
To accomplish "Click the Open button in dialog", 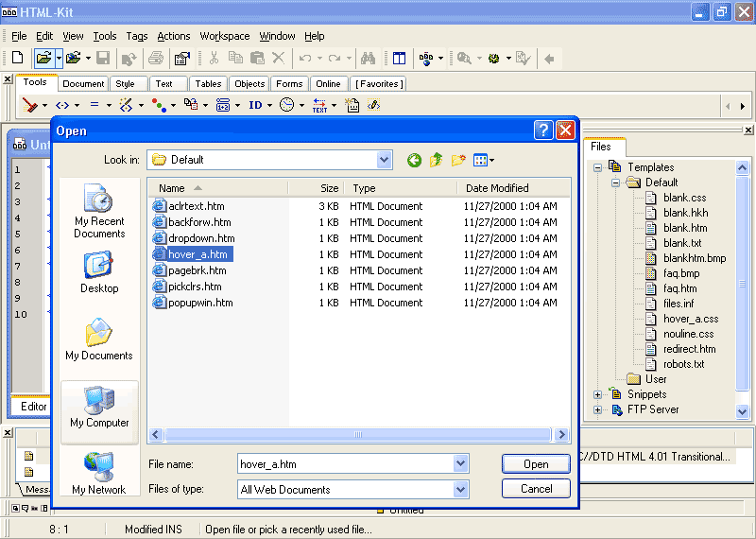I will tap(536, 464).
